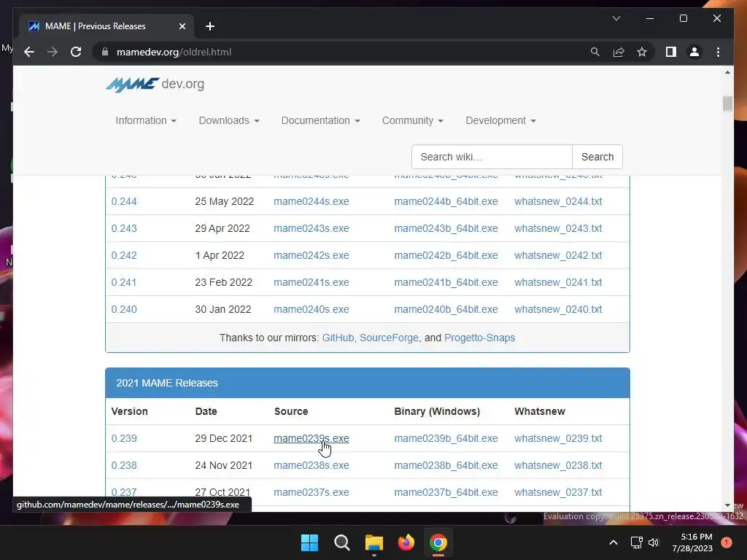Screen dimensions: 747x560
Task: View site info via padlock icon
Action: (105, 52)
